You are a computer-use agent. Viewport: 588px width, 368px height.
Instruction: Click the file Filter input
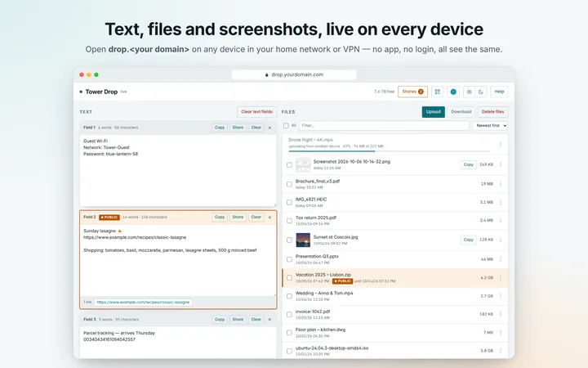pos(384,126)
